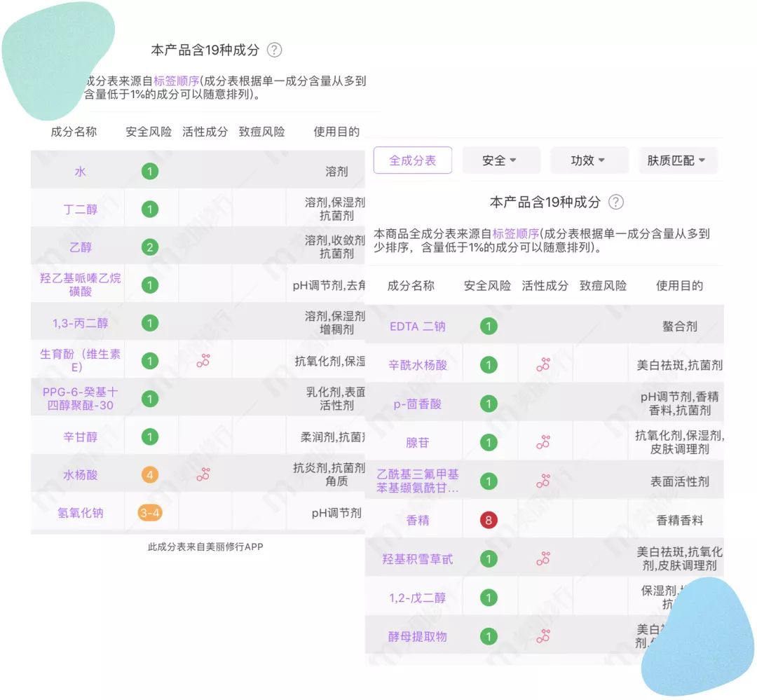
Task: Click the active ingredient icon next to 水杨酸
Action: click(203, 474)
